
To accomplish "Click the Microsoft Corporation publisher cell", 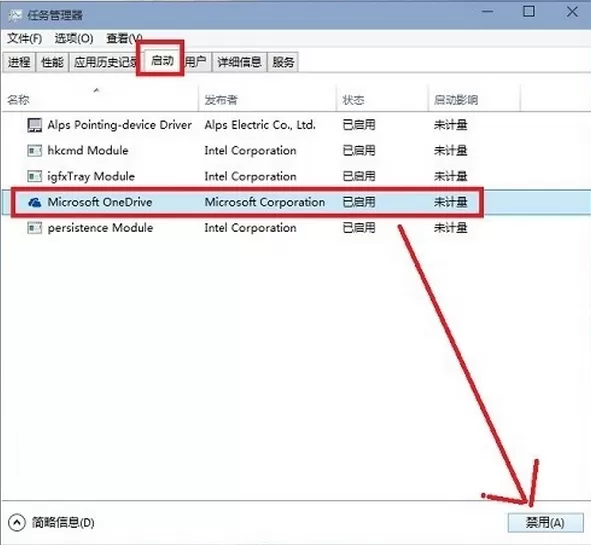I will pyautogui.click(x=265, y=202).
